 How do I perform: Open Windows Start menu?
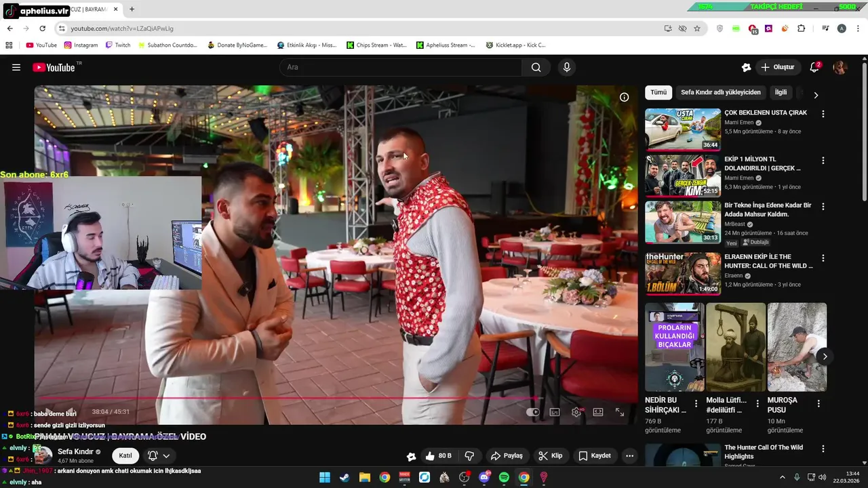[325, 477]
